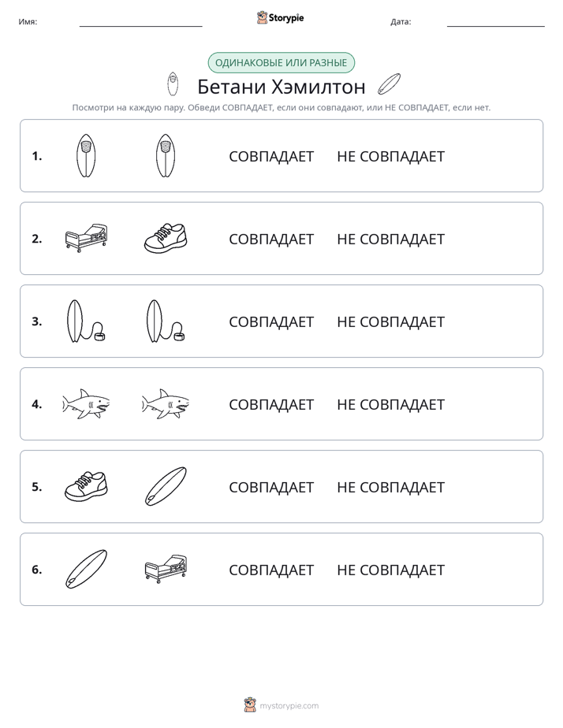
Task: Choose НЕ СОВПАДАЕТ in row 6
Action: (x=390, y=570)
